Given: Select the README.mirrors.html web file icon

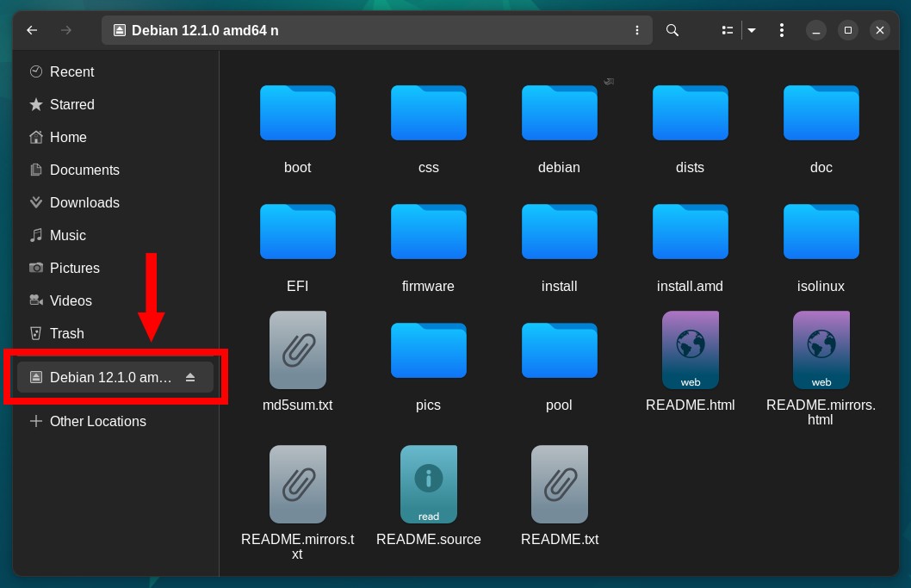Looking at the screenshot, I should pyautogui.click(x=821, y=350).
